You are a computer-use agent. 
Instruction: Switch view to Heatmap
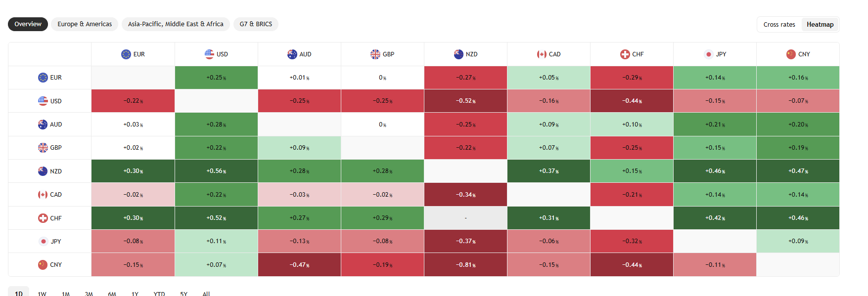click(820, 25)
